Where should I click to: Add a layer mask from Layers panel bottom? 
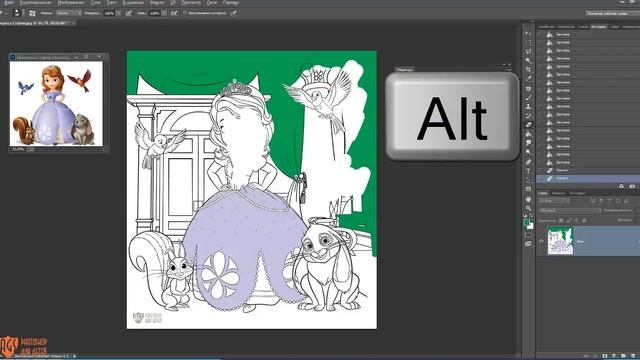(605, 356)
